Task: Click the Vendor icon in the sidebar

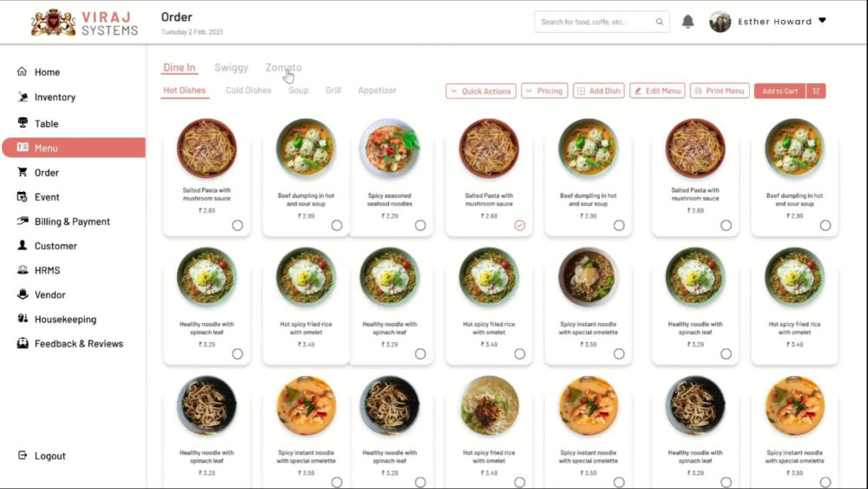Action: click(x=23, y=294)
